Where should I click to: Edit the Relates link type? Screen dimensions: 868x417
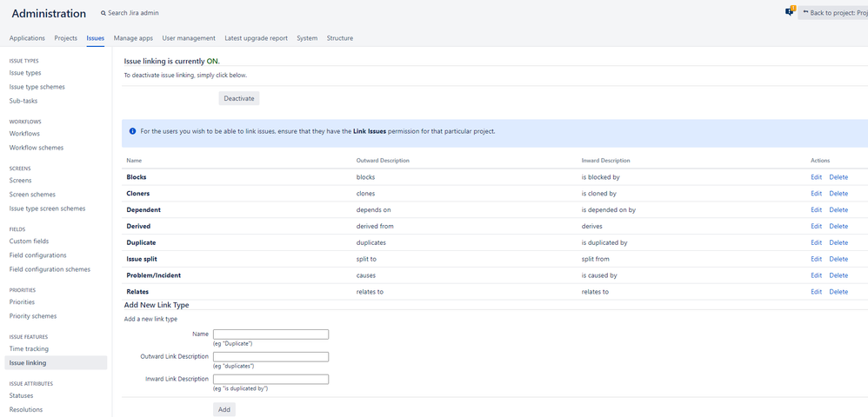pos(816,291)
